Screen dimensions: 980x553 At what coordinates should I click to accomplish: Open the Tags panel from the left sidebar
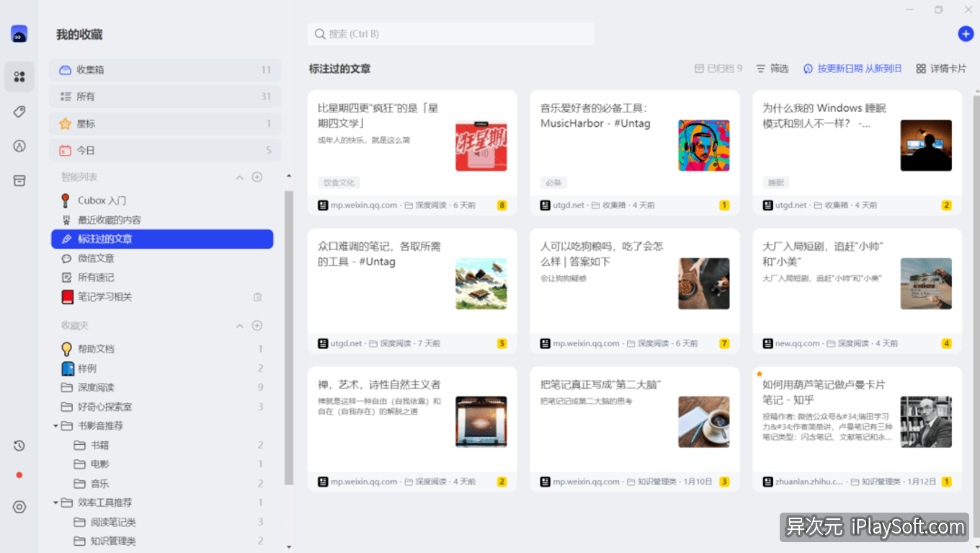(19, 111)
